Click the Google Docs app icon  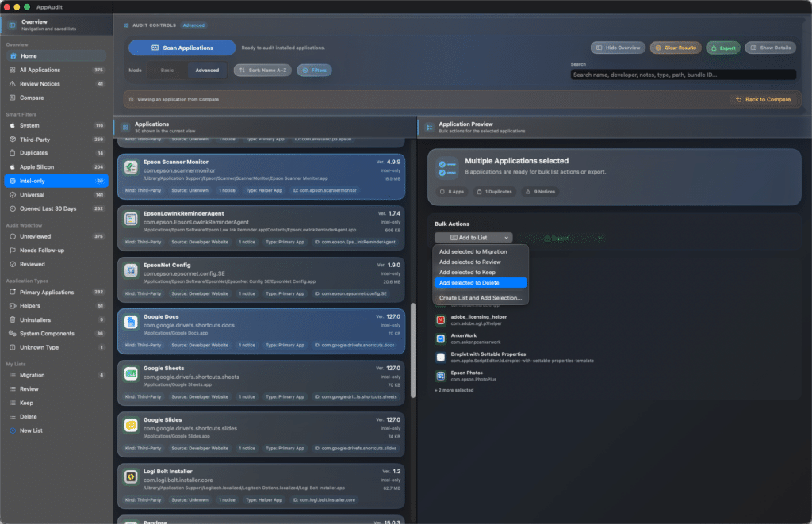coord(131,322)
